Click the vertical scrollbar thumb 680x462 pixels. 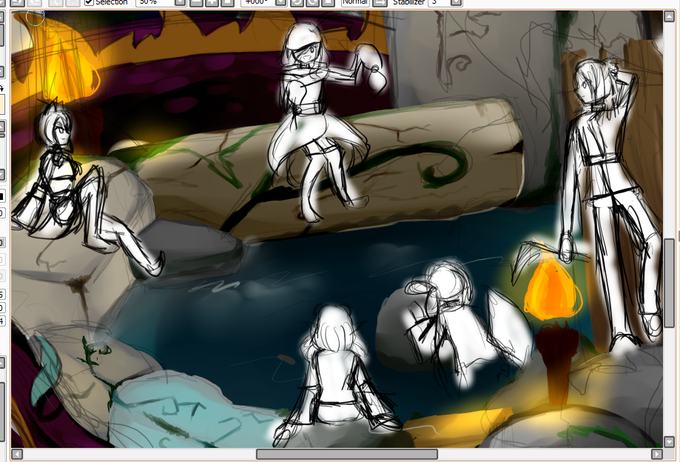(669, 284)
